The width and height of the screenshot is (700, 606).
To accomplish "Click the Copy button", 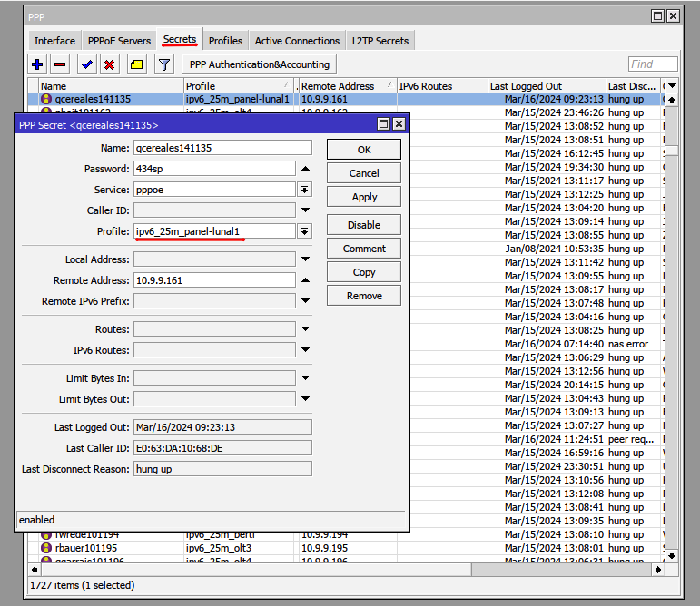I will 364,272.
